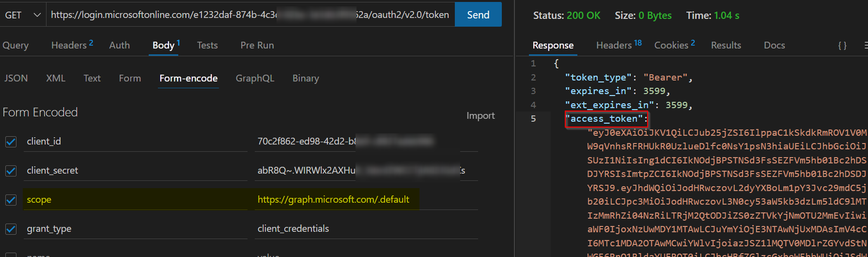The image size is (868, 257).
Task: Open the Docs tab
Action: [774, 45]
